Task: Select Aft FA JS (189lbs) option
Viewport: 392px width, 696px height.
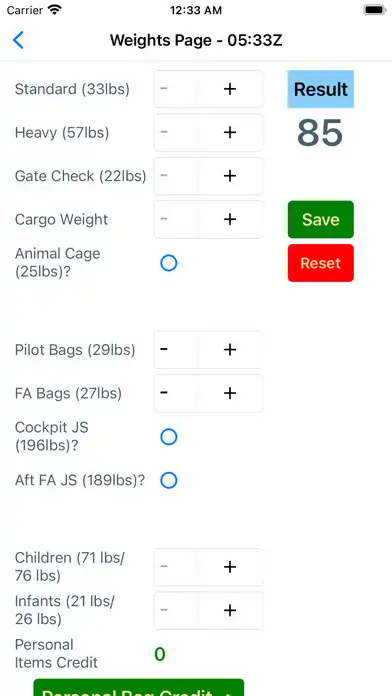Action: click(169, 480)
